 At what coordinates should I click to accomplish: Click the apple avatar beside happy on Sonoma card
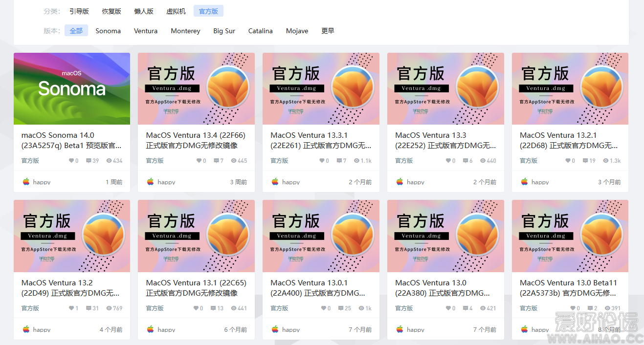click(25, 181)
